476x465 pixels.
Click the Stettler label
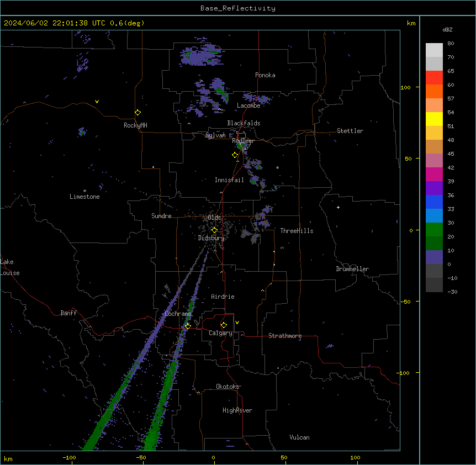(350, 131)
